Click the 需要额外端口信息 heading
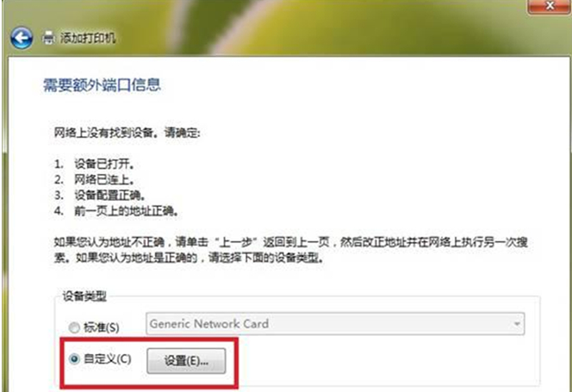Image resolution: width=572 pixels, height=392 pixels. click(103, 84)
